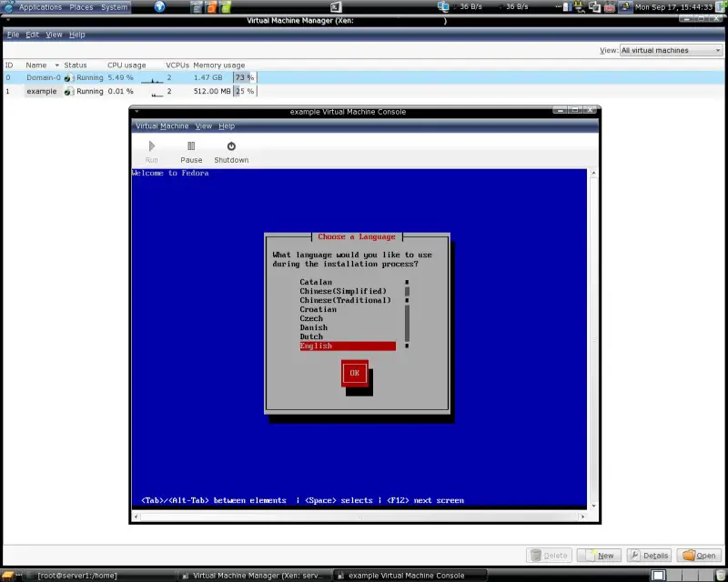Select Dutch in the language list
This screenshot has width=728, height=582.
coord(311,336)
